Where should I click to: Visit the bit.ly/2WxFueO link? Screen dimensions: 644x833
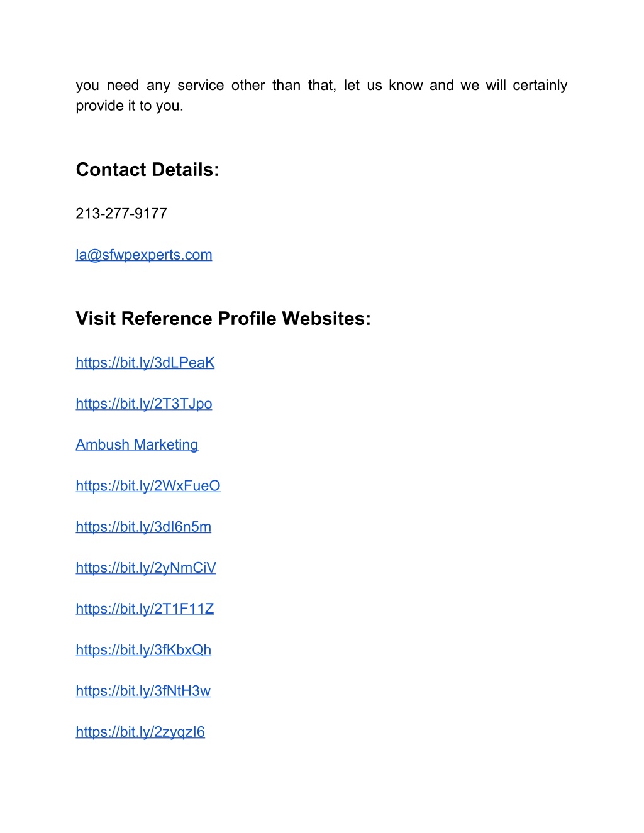click(148, 485)
